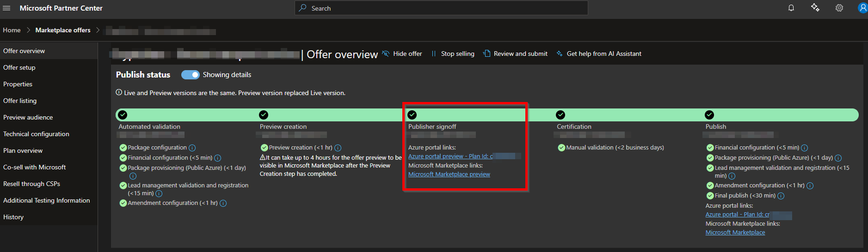Image resolution: width=868 pixels, height=252 pixels.
Task: Click Review and submit button
Action: 515,54
